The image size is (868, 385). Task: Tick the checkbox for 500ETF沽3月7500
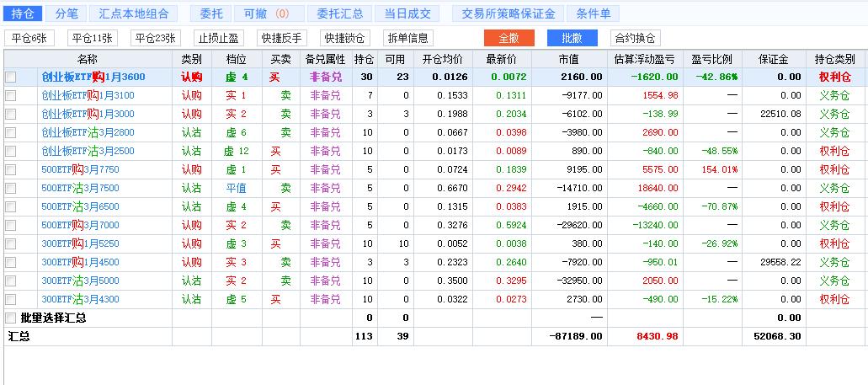(x=11, y=188)
